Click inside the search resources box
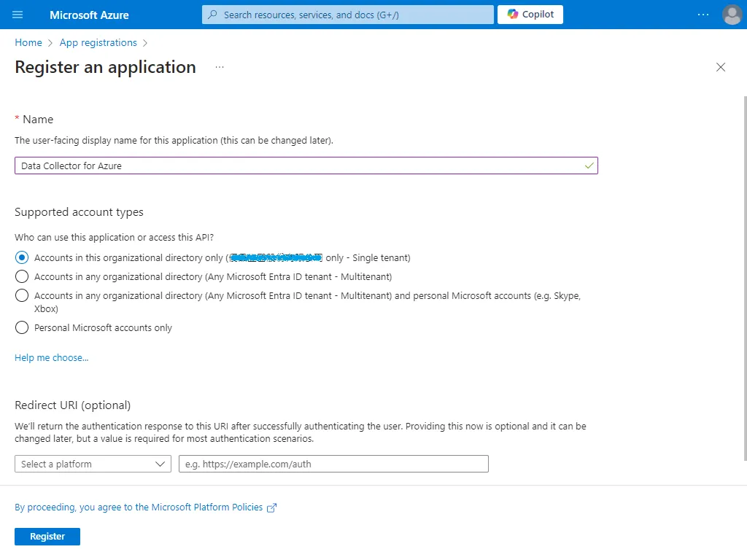 tap(348, 15)
